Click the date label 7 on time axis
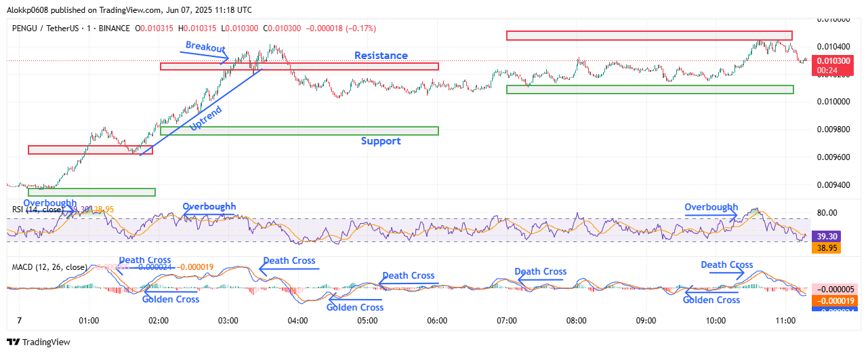Viewport: 868px width, 354px height. point(20,321)
